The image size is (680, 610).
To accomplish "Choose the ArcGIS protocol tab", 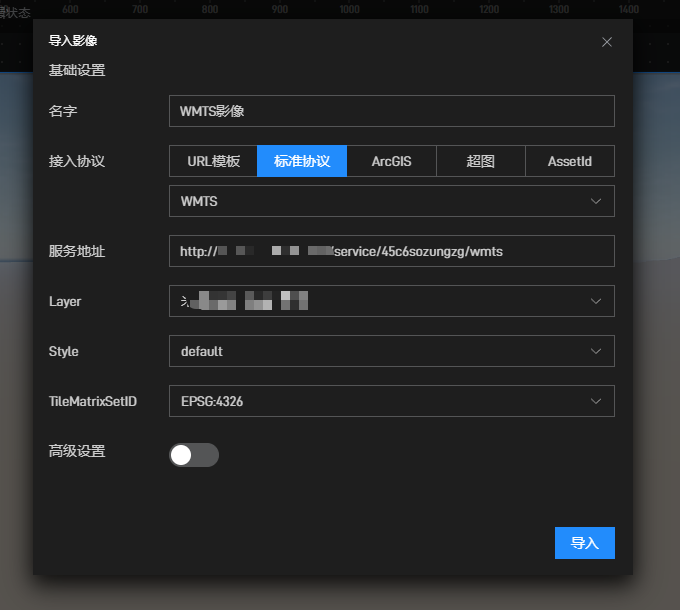I will pyautogui.click(x=391, y=161).
